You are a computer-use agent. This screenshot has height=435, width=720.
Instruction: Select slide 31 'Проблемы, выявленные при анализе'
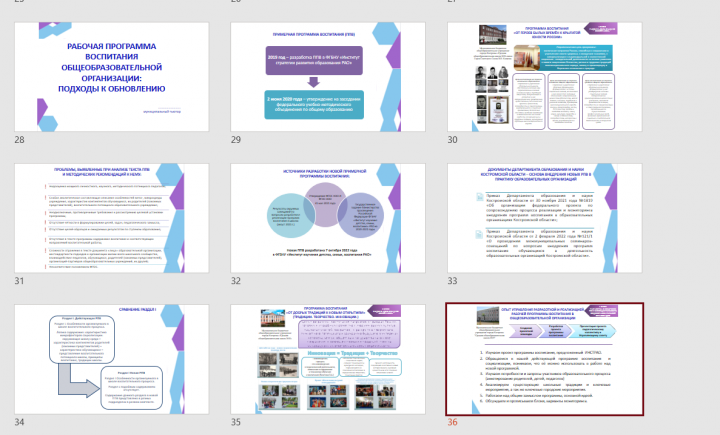112,218
